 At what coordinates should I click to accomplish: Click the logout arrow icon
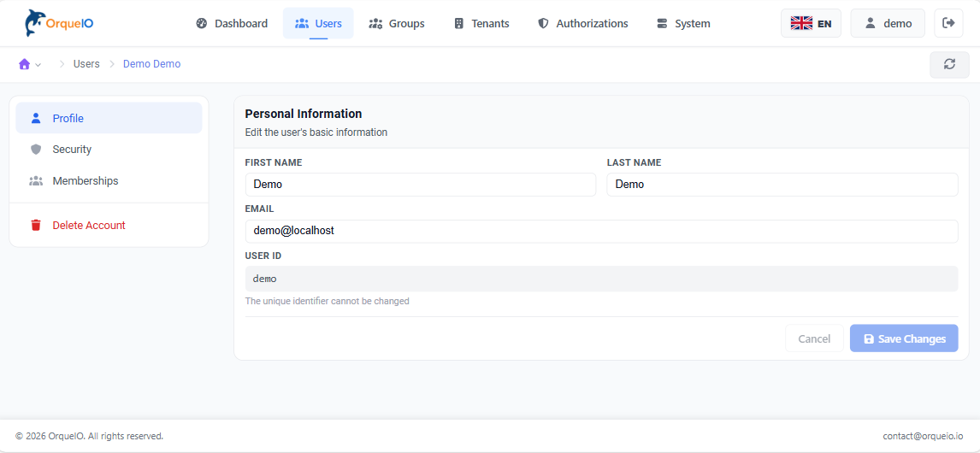tap(948, 23)
